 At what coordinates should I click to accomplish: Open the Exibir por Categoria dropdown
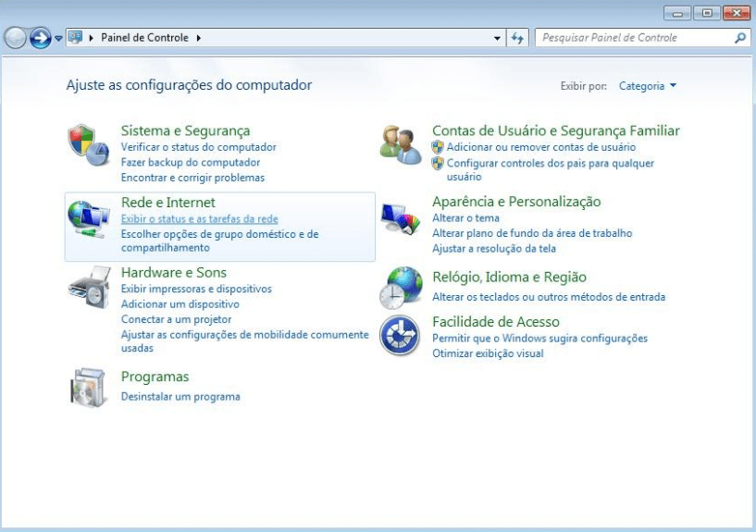click(x=648, y=86)
